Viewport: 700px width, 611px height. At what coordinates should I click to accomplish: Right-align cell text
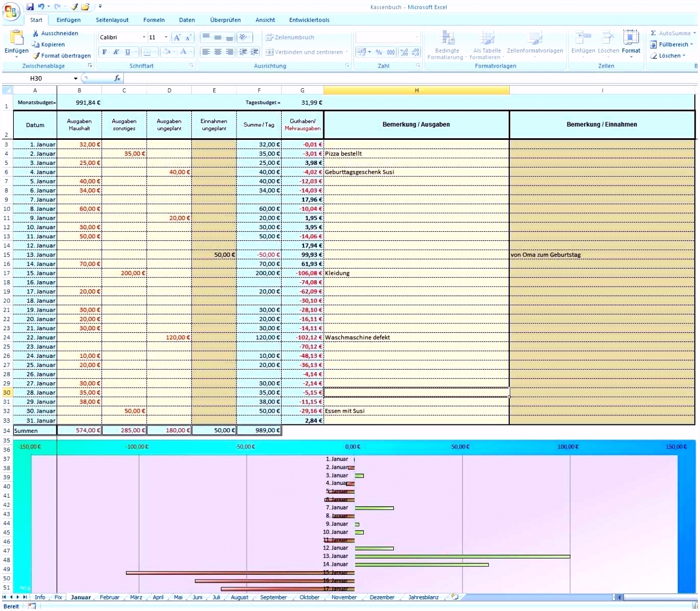(x=230, y=52)
